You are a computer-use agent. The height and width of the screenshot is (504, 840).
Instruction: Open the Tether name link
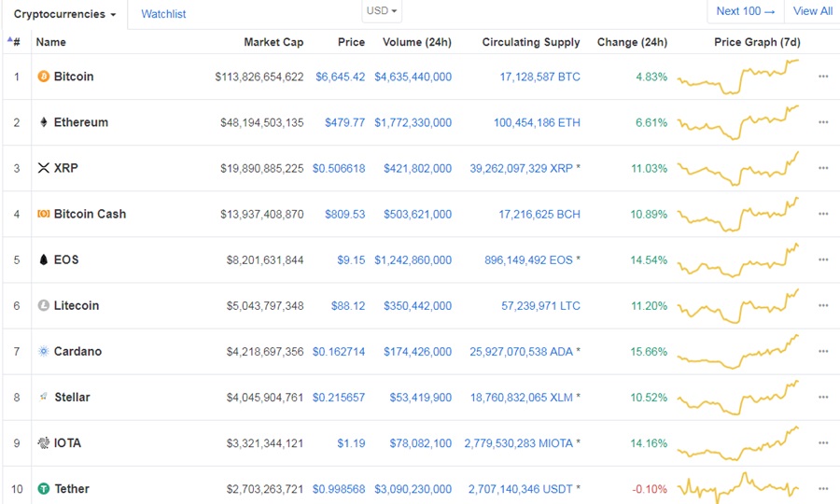point(72,488)
